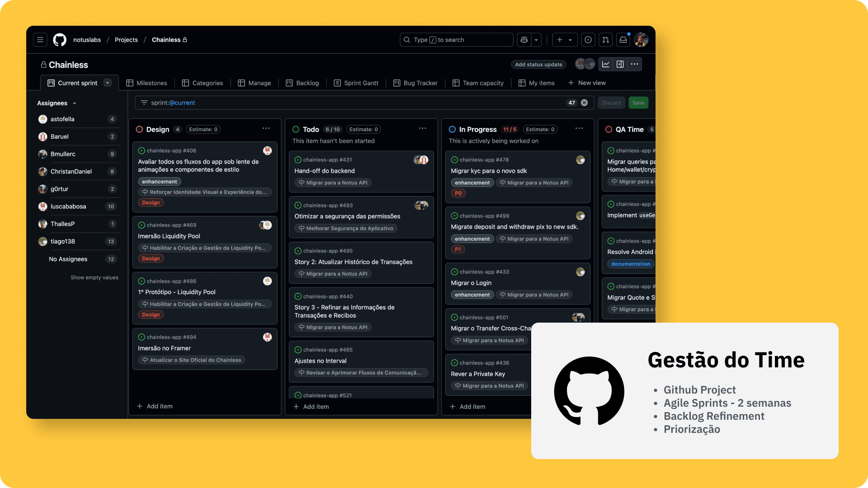Open the Current sprint tab dropdown arrow
The image size is (868, 488).
pyautogui.click(x=108, y=83)
